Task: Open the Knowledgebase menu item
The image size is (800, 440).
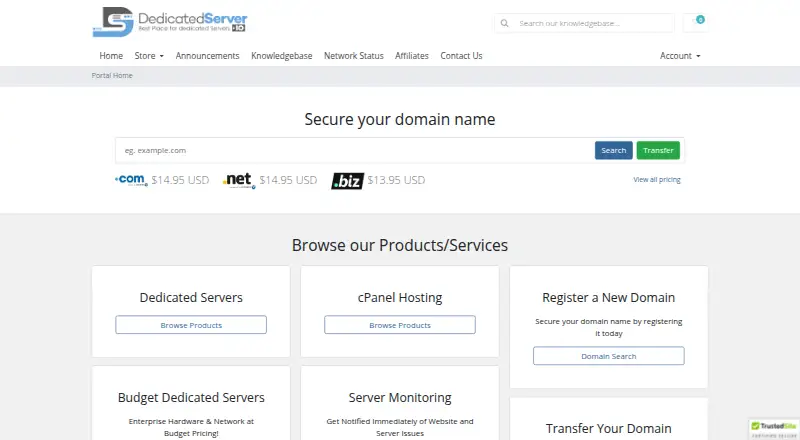Action: [282, 56]
